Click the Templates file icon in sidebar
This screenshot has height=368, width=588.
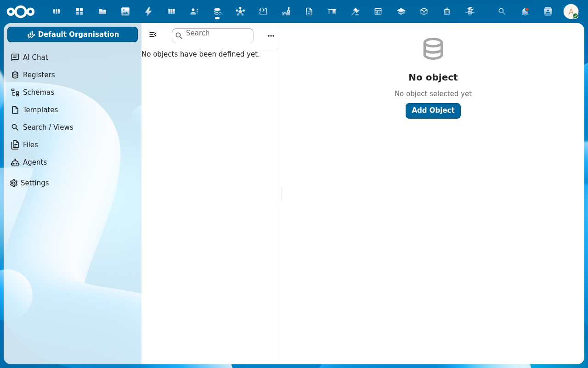15,110
